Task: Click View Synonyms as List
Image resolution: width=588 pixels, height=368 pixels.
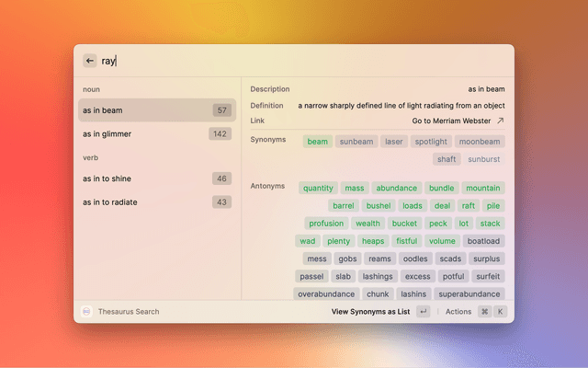Action: click(370, 312)
